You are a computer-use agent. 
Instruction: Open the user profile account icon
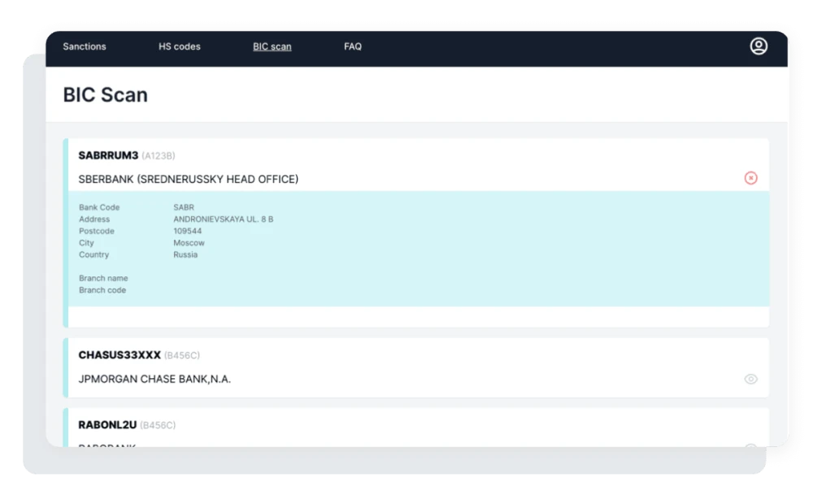point(758,46)
